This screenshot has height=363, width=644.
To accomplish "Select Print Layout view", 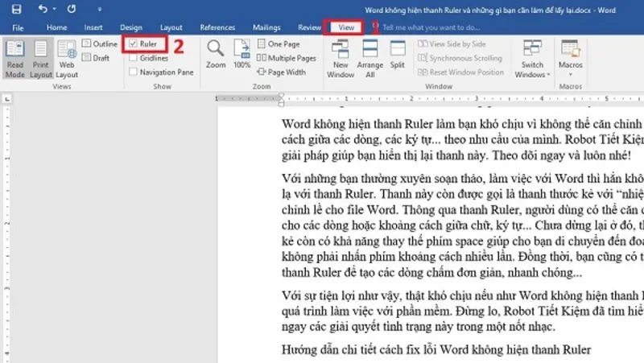I will click(41, 58).
